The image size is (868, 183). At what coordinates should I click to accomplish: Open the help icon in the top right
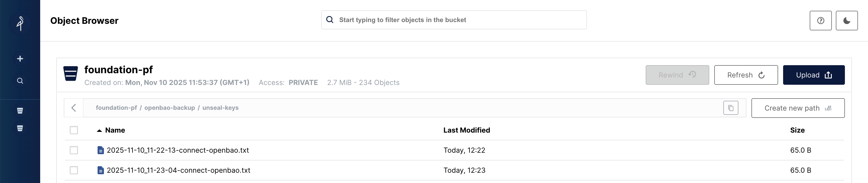tap(821, 20)
